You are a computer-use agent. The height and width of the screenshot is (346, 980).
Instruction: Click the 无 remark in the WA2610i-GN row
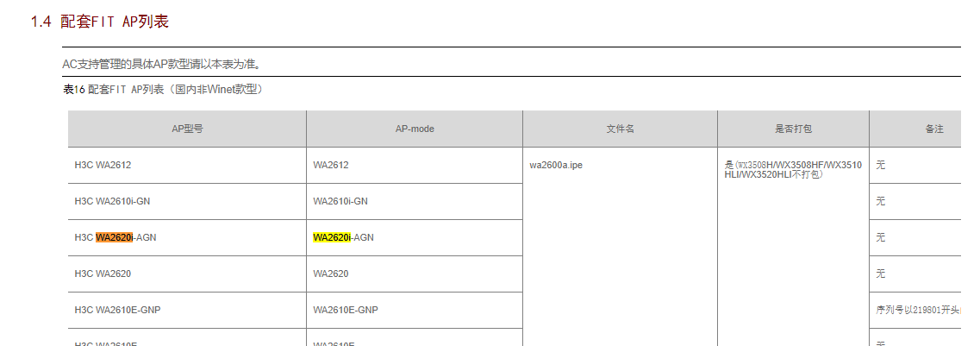881,201
